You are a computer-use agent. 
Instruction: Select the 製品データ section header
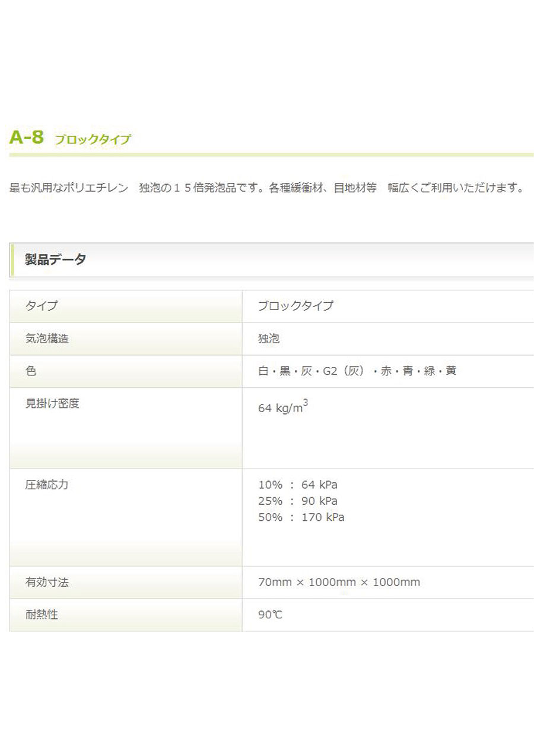point(55,260)
